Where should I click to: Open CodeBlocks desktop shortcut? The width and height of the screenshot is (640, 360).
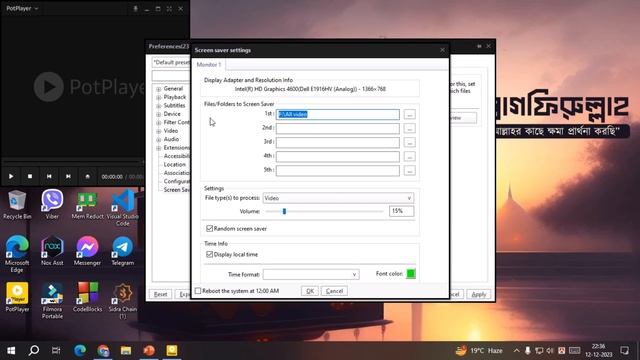coord(87,297)
